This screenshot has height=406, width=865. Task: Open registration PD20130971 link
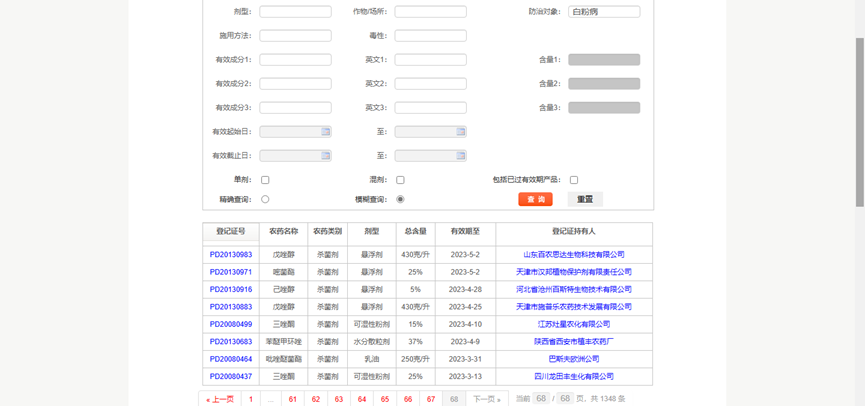[x=231, y=272]
